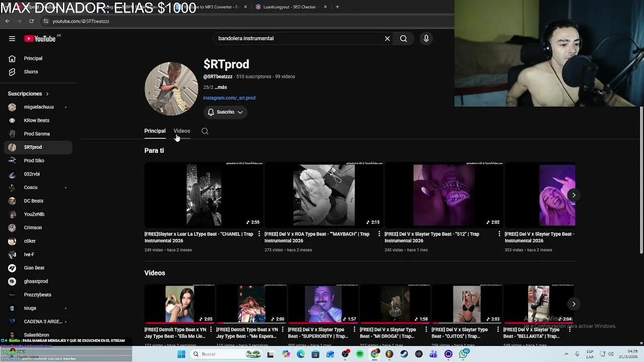Screen dimensions: 644x362
Task: Click the channel search magnifier icon
Action: tap(205, 131)
